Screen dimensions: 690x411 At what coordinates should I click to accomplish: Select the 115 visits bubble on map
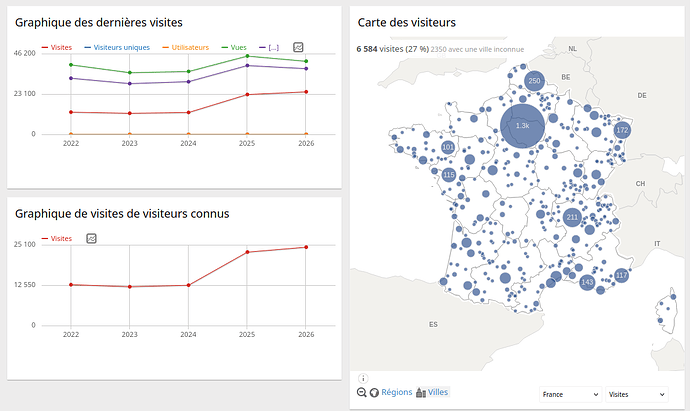(448, 175)
